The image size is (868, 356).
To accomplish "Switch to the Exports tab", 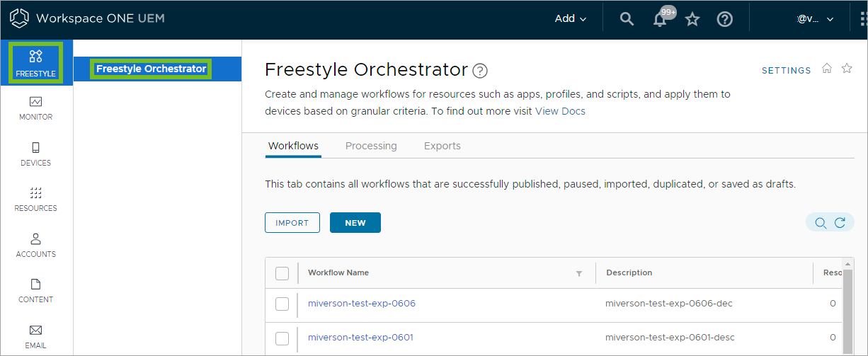I will click(x=442, y=146).
